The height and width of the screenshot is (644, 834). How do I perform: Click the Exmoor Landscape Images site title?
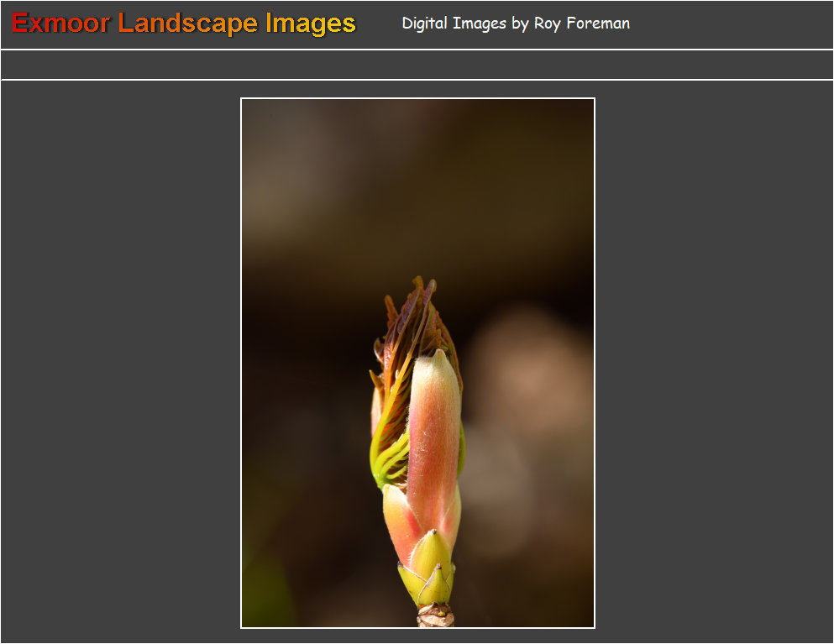point(184,24)
